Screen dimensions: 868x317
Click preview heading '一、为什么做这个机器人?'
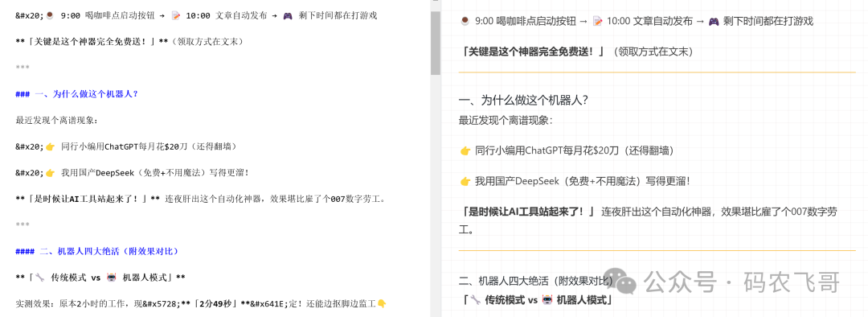pyautogui.click(x=523, y=101)
